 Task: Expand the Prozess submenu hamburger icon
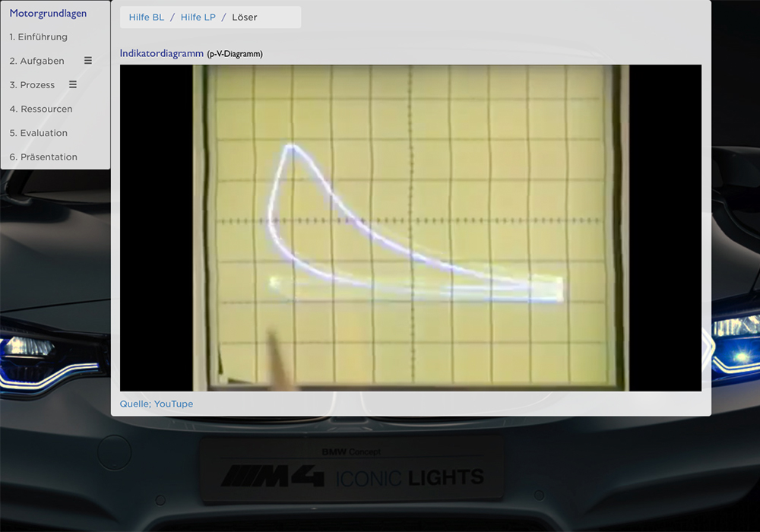coord(73,84)
